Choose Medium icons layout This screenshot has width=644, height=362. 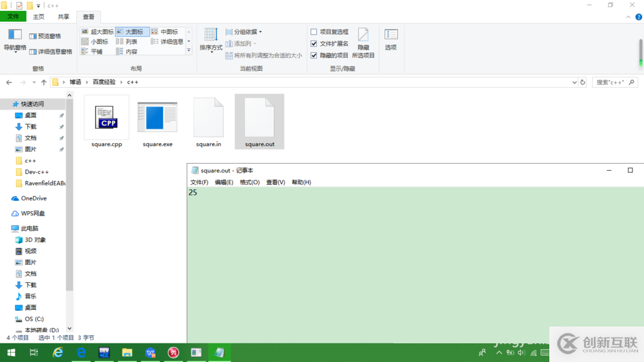(x=164, y=32)
